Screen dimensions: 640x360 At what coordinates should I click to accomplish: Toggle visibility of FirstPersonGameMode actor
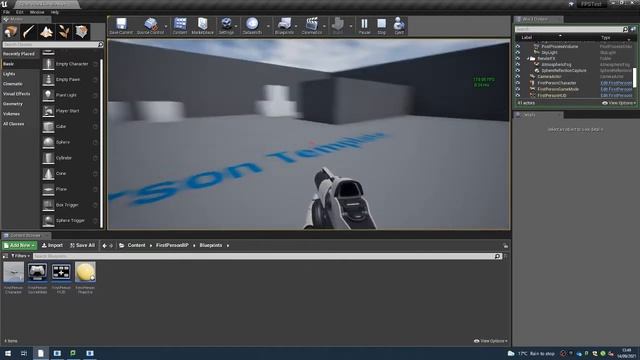point(518,89)
